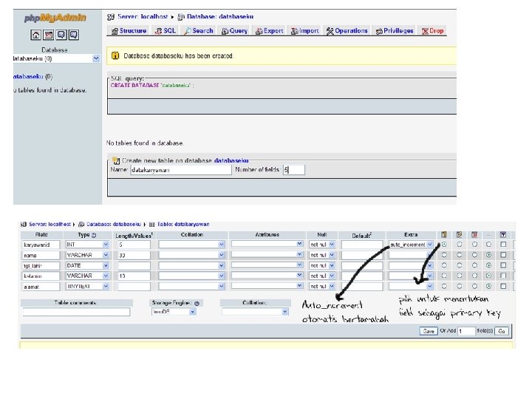Image resolution: width=532 pixels, height=399 pixels.
Task: Open Attributes dropdown for karyawanid row
Action: pyautogui.click(x=267, y=244)
